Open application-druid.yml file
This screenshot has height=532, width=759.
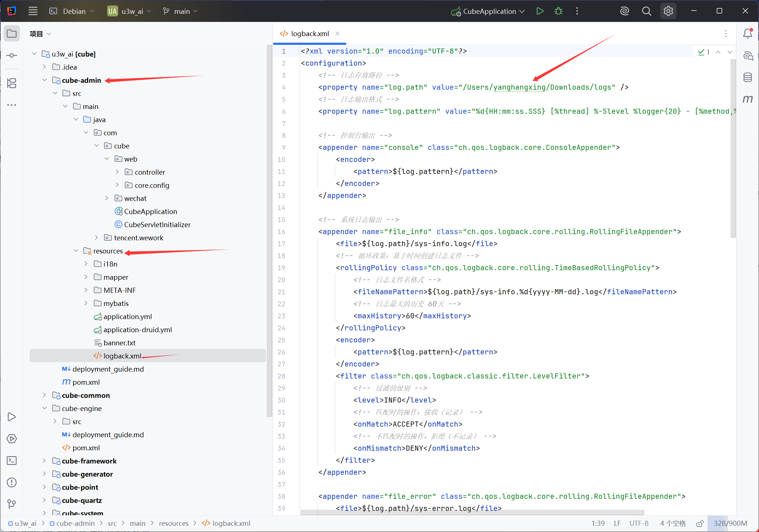pyautogui.click(x=133, y=330)
